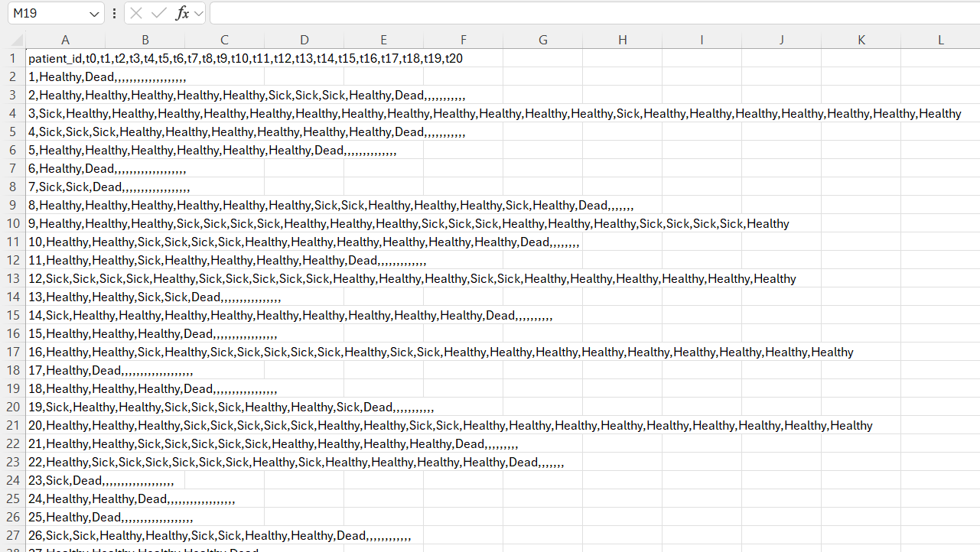
Task: Click patient 8 row starting "8,Healthy"
Action: click(331, 205)
